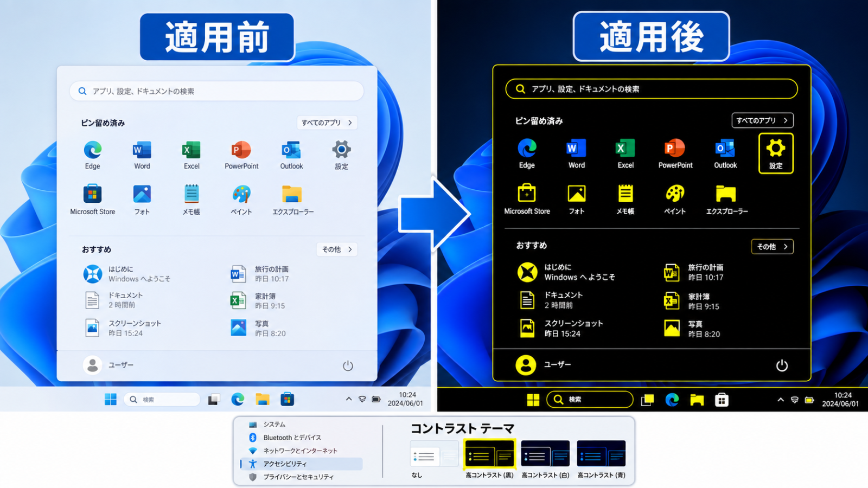Open Bluetooth とデバイス in the settings sidebar
Viewport: 868px width, 488px height.
point(301,438)
